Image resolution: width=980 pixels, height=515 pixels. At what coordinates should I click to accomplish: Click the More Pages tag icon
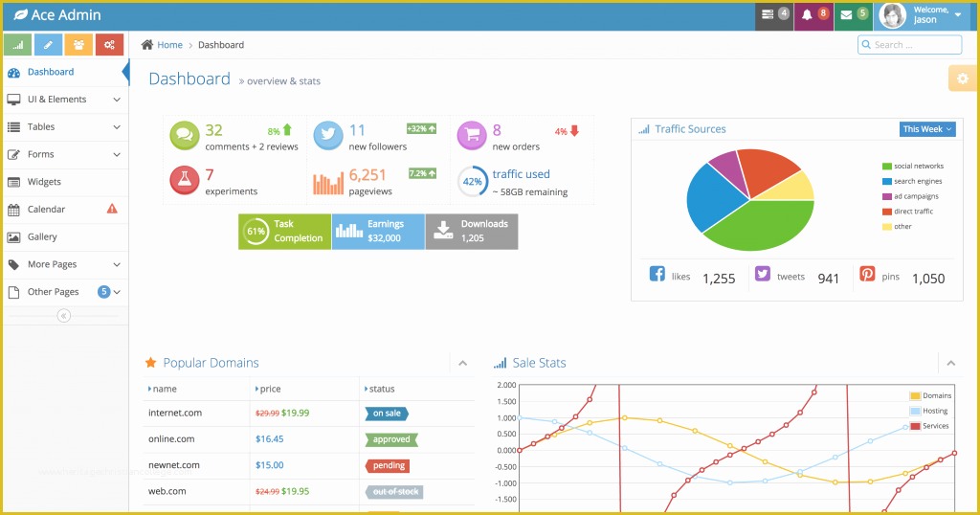(x=13, y=264)
